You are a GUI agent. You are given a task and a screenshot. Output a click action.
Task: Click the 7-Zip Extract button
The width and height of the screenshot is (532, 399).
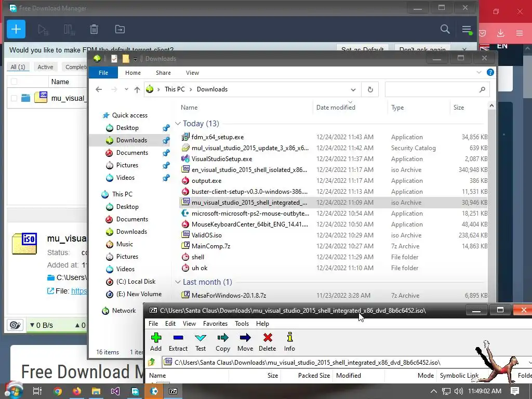point(178,342)
